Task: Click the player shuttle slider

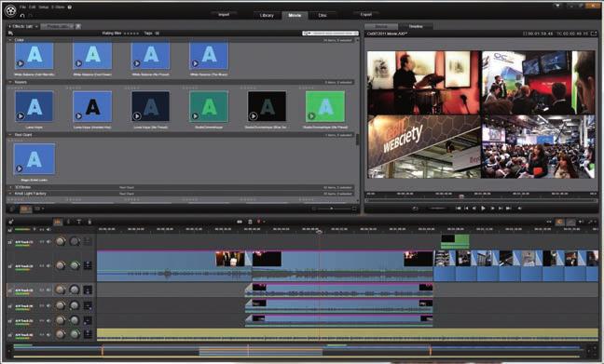Action: [x=437, y=209]
